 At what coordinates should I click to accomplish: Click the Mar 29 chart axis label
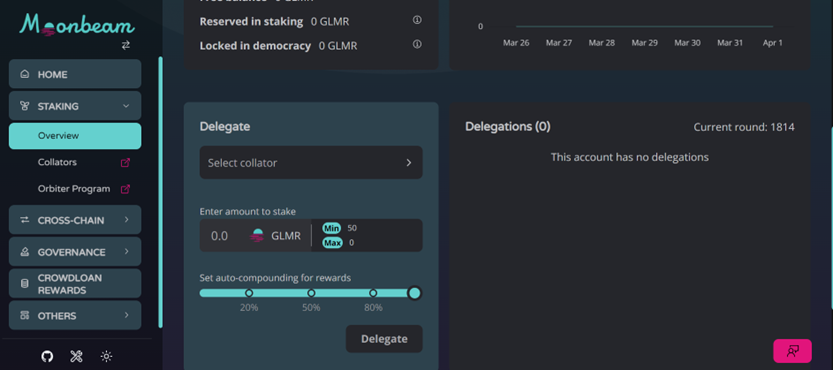tap(644, 43)
